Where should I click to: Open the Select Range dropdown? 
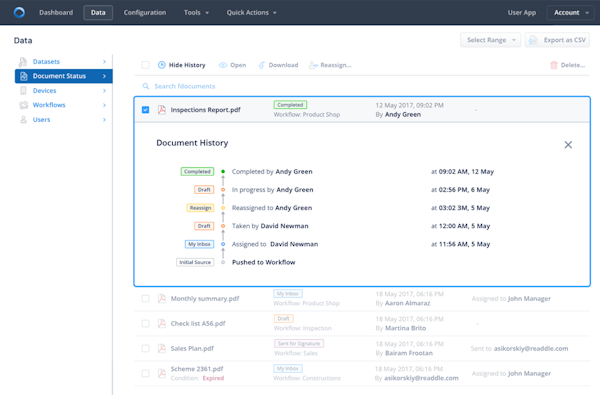pos(491,40)
